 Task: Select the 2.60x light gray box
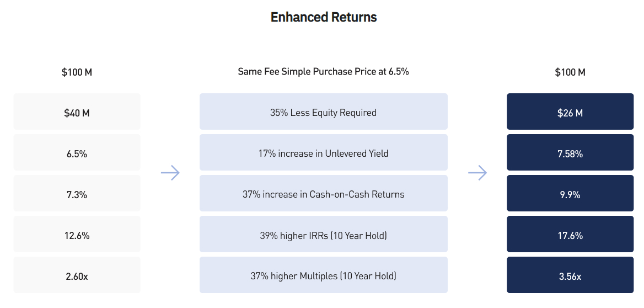pos(77,275)
